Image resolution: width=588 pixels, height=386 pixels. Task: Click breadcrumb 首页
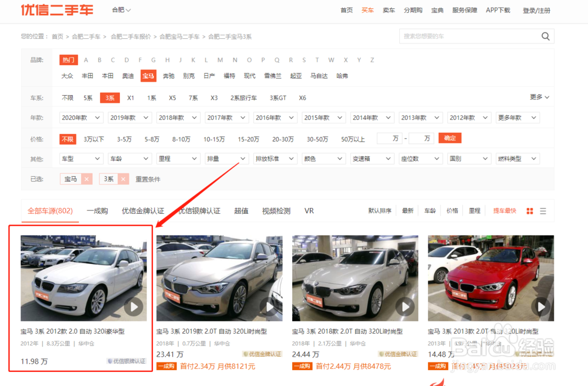[x=58, y=36]
